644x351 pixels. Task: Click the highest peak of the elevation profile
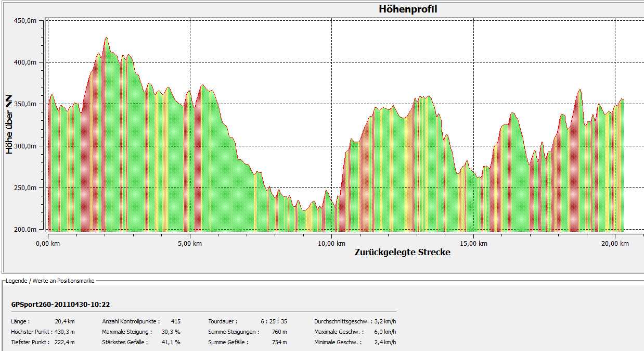(107, 38)
